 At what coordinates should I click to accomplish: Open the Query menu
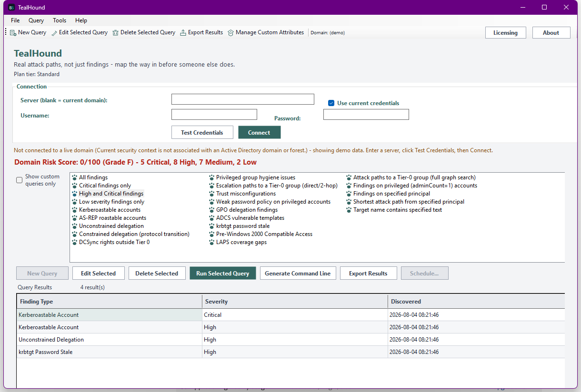pos(36,20)
